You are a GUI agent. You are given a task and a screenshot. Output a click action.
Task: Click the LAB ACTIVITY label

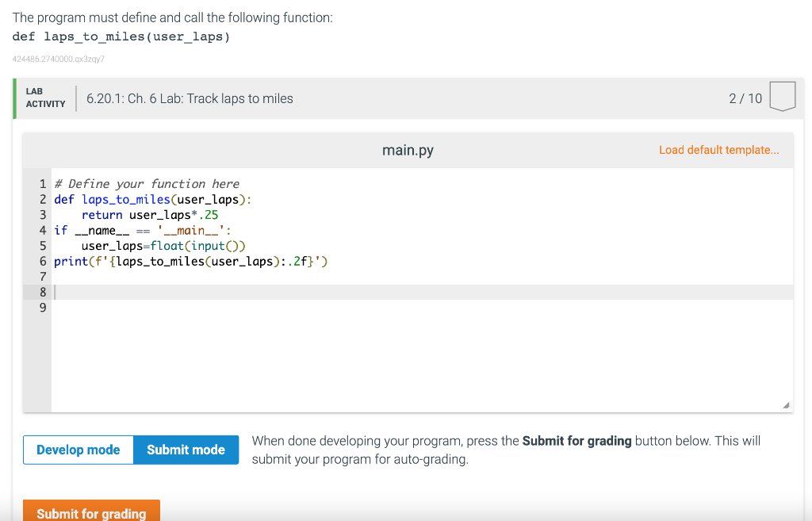pyautogui.click(x=45, y=98)
